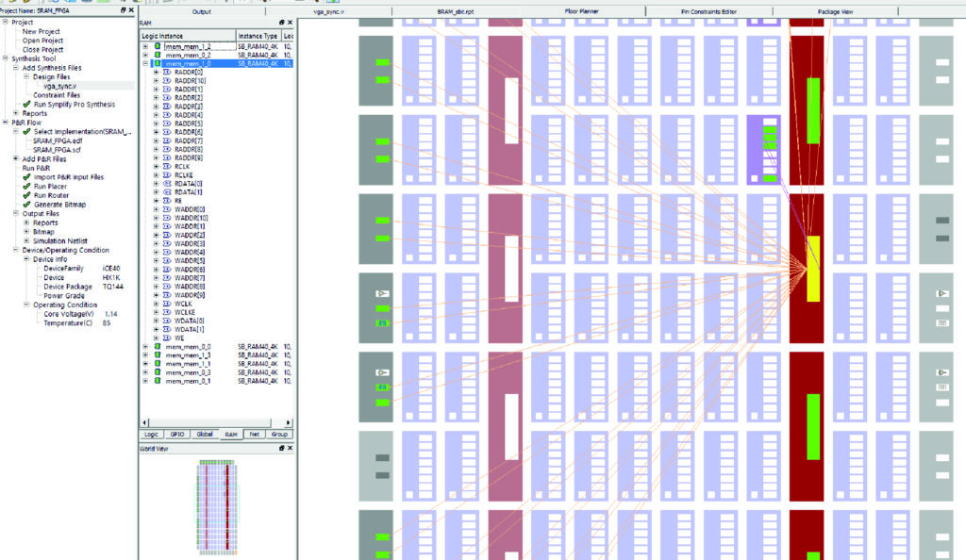The height and width of the screenshot is (560, 966).
Task: Collapse the Design Files node
Action: tap(26, 77)
